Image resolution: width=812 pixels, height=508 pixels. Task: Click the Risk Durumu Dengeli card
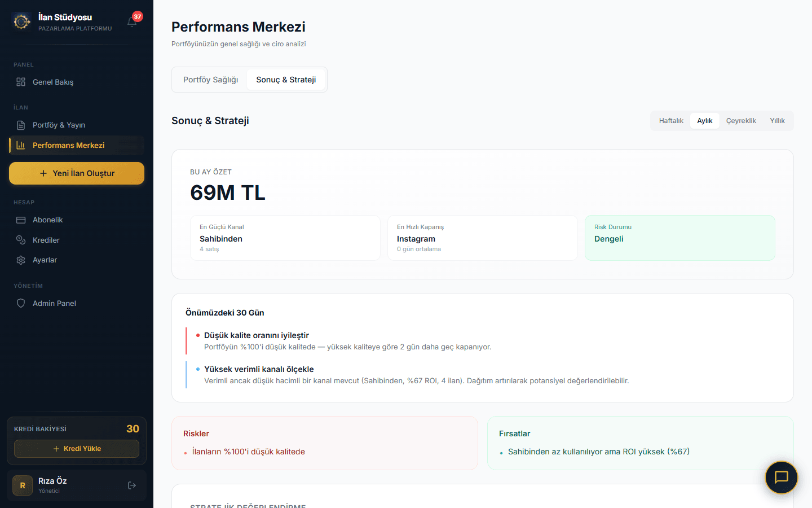click(x=679, y=238)
